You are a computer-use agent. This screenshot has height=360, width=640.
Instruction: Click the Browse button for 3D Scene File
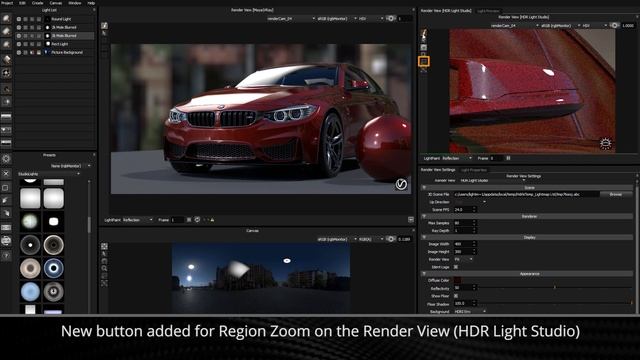(x=616, y=194)
